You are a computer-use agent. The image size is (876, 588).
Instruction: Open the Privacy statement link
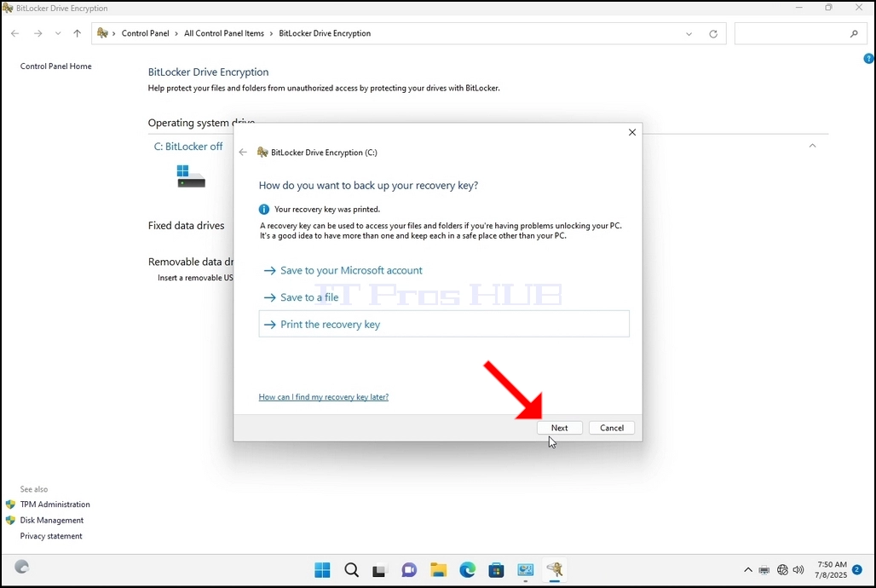(x=51, y=536)
